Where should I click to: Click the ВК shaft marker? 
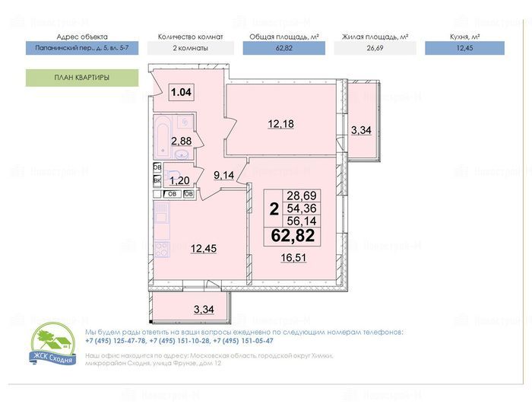157,180
